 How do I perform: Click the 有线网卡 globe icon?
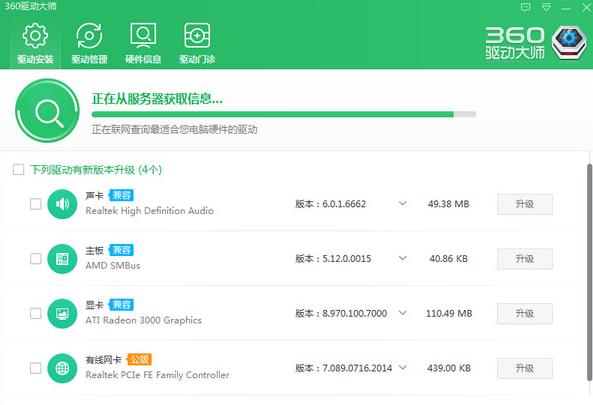coord(62,368)
